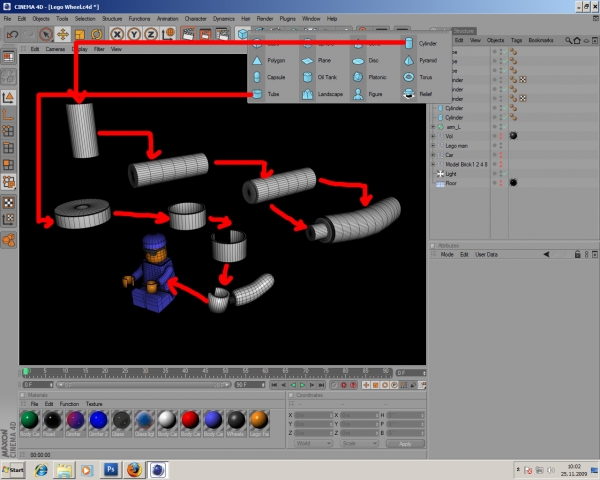The width and height of the screenshot is (600, 480).
Task: Open Materials Texture menu
Action: click(94, 404)
